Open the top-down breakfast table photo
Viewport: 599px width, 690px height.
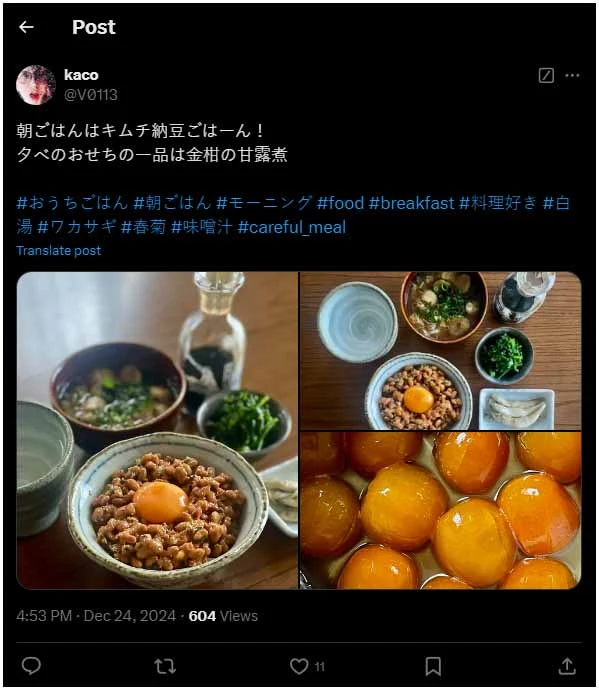click(441, 351)
